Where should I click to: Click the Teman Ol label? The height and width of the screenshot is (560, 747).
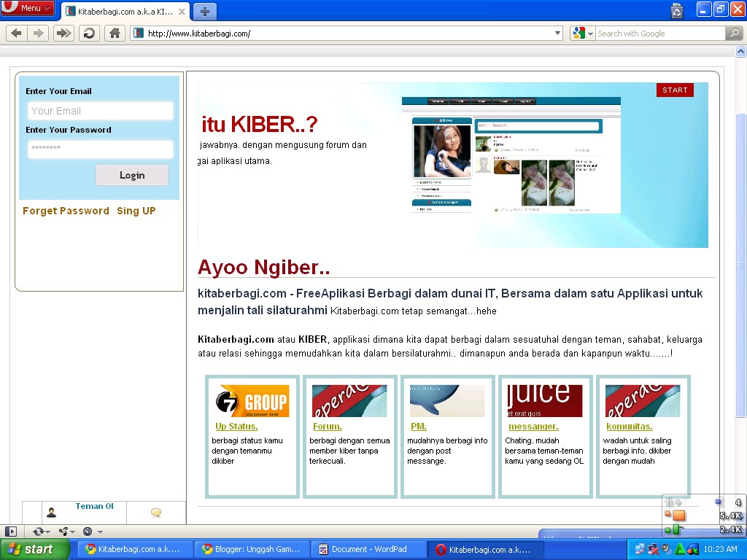[94, 506]
